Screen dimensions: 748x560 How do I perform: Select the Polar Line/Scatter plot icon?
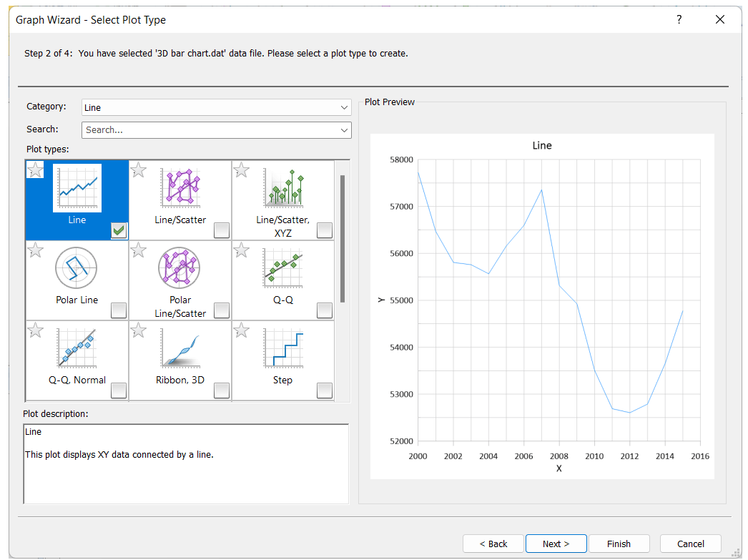pyautogui.click(x=179, y=268)
